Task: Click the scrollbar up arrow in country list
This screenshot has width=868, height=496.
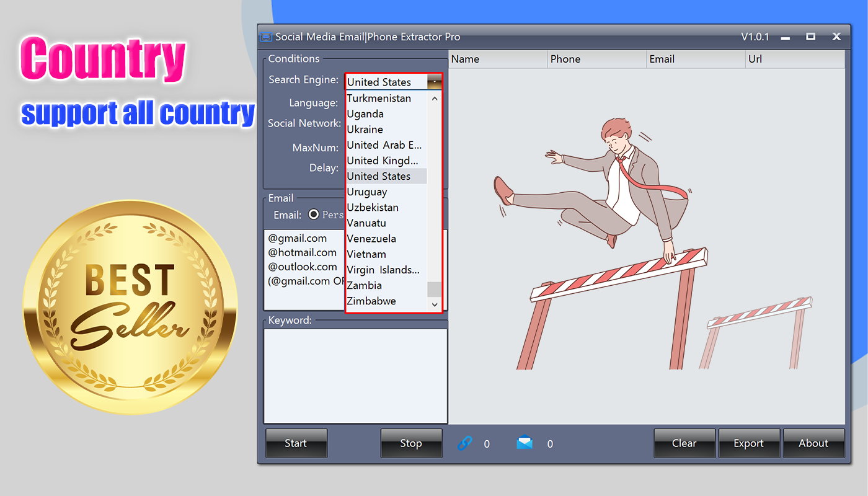Action: click(x=435, y=99)
